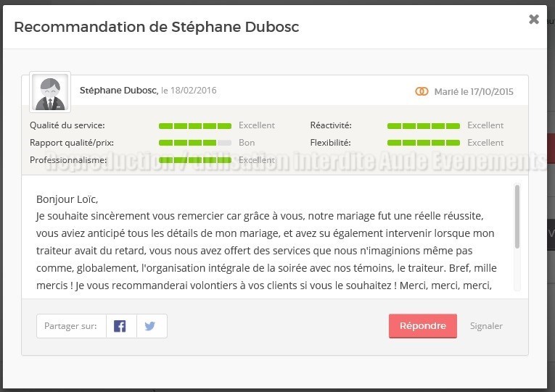Click the Marié le 17/10/2015 label
Viewport: 555px width, 392px height.
(474, 92)
